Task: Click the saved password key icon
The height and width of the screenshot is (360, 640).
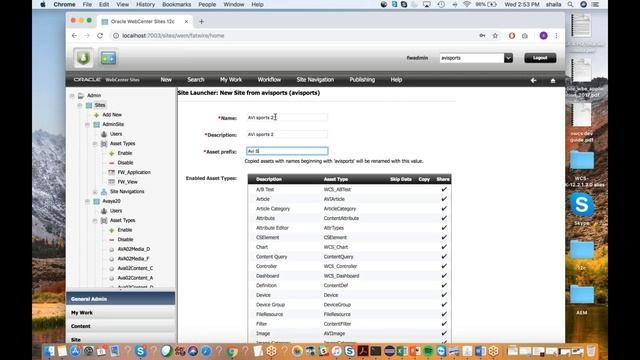Action: tap(482, 36)
